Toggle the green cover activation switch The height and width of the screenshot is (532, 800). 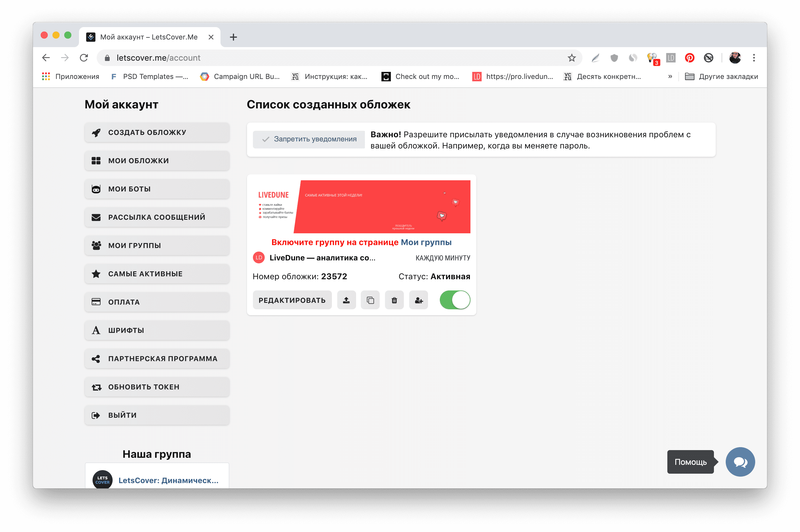pyautogui.click(x=455, y=300)
